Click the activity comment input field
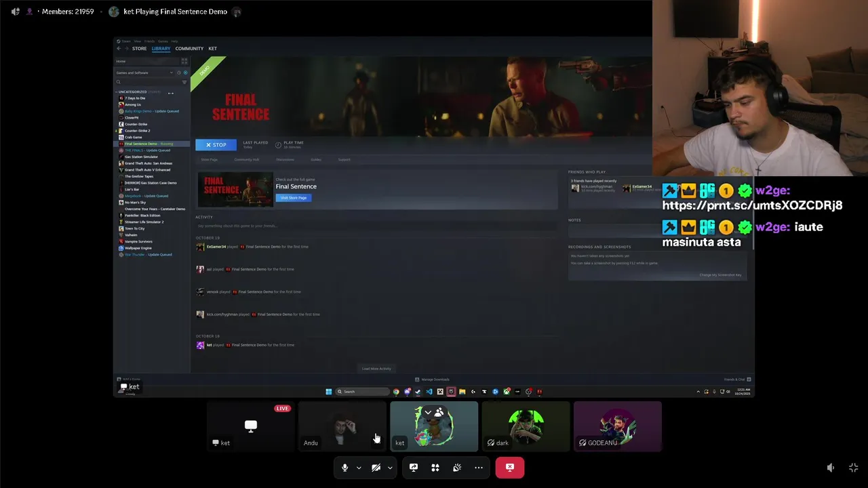868x488 pixels. click(376, 226)
